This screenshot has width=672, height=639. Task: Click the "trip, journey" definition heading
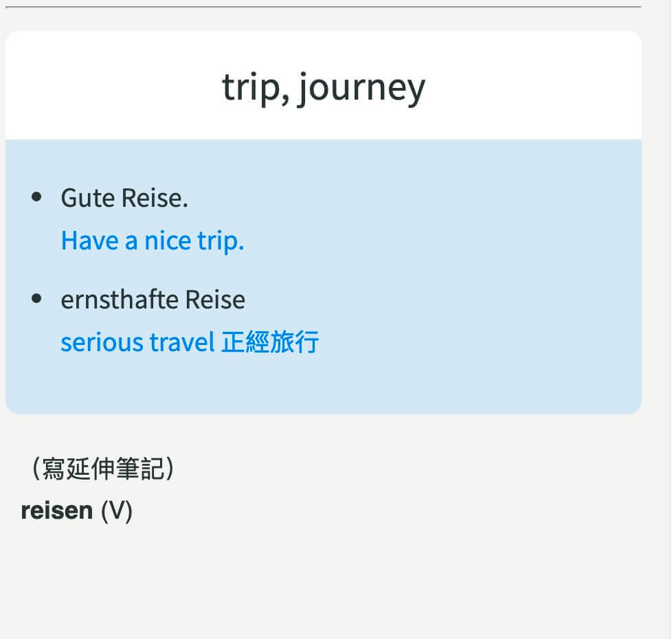(323, 87)
